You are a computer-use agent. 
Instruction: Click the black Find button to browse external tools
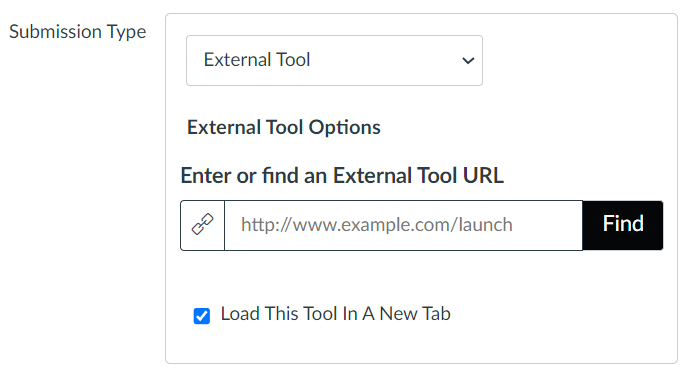623,225
